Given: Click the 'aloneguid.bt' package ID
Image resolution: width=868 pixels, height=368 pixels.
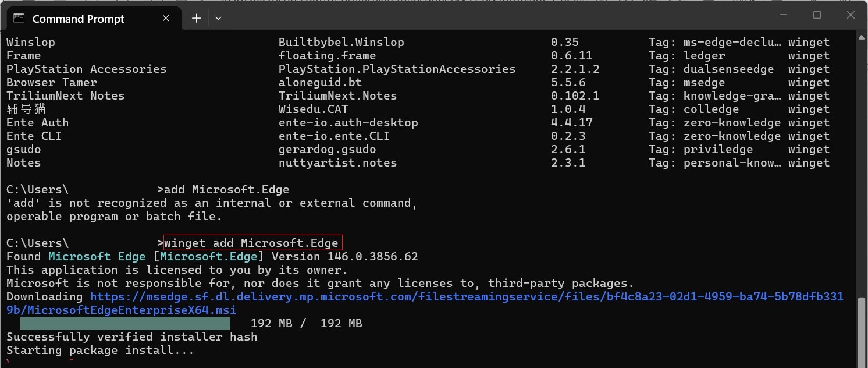Looking at the screenshot, I should click(x=321, y=83).
